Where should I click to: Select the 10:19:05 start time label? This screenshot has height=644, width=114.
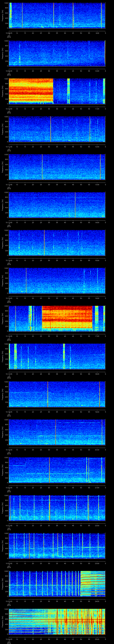click(9, 450)
